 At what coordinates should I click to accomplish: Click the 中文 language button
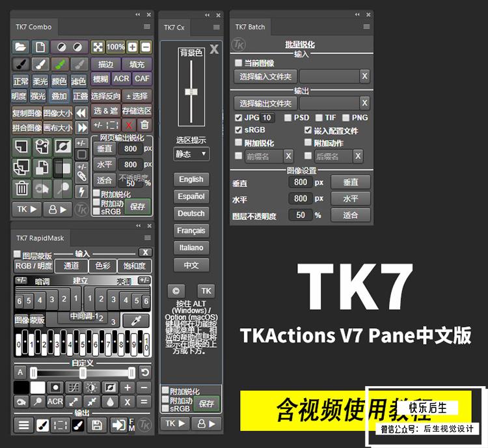(191, 265)
